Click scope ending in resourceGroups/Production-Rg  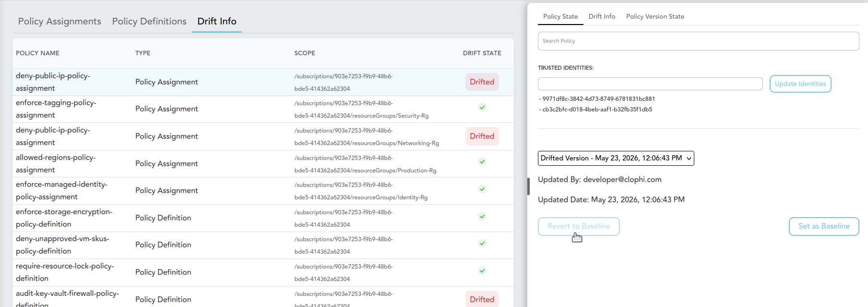point(365,164)
